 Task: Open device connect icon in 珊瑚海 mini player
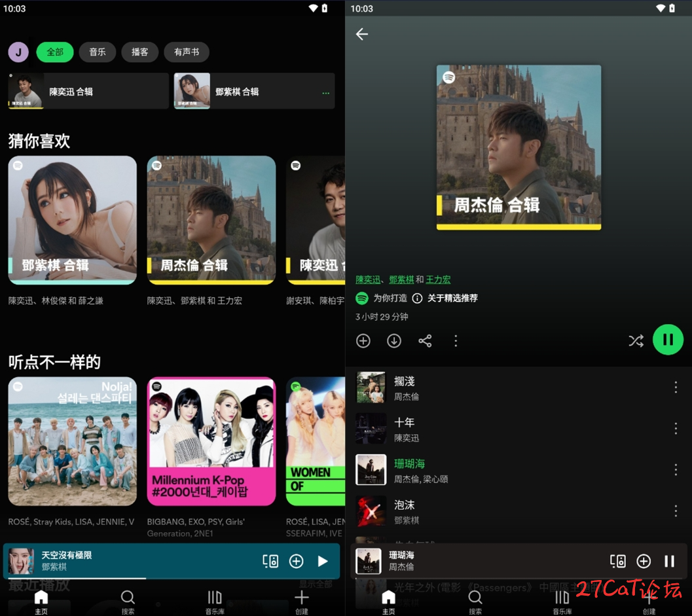[x=618, y=561]
